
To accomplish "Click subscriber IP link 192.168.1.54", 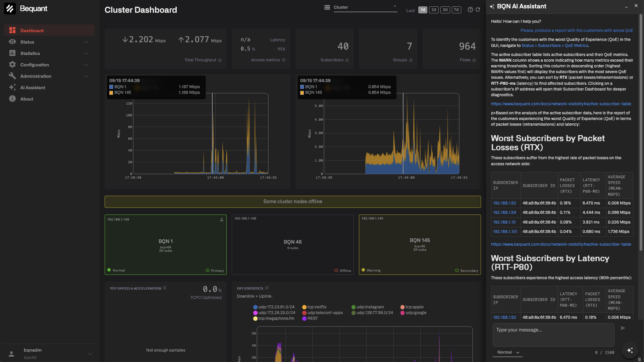I will 504,213.
